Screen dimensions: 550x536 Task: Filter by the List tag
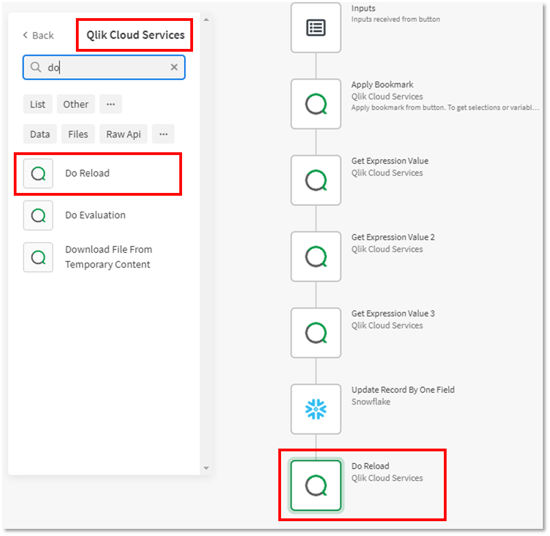pos(38,104)
